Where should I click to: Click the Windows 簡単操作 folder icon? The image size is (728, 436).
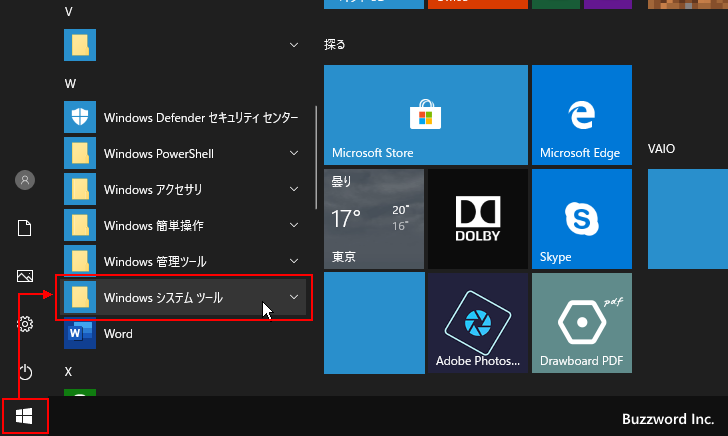[x=80, y=225]
